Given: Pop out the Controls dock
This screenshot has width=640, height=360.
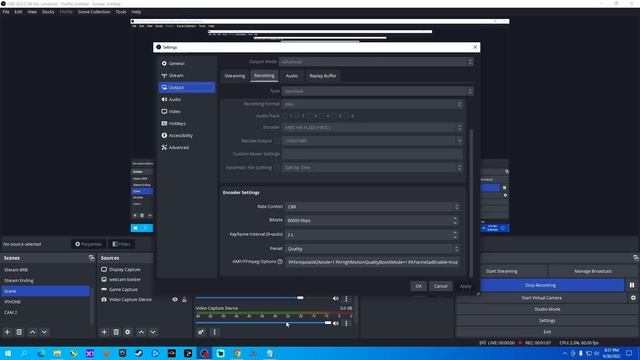Looking at the screenshot, I should click(636, 258).
